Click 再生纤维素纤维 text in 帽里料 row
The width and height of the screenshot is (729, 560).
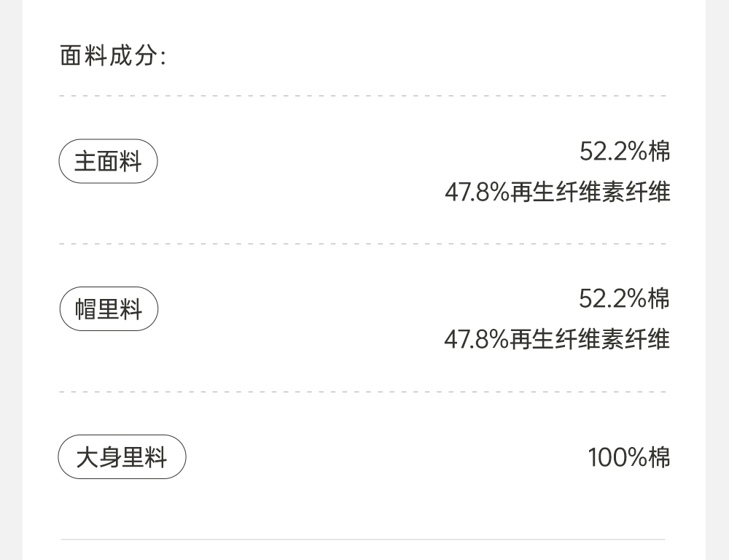click(590, 340)
